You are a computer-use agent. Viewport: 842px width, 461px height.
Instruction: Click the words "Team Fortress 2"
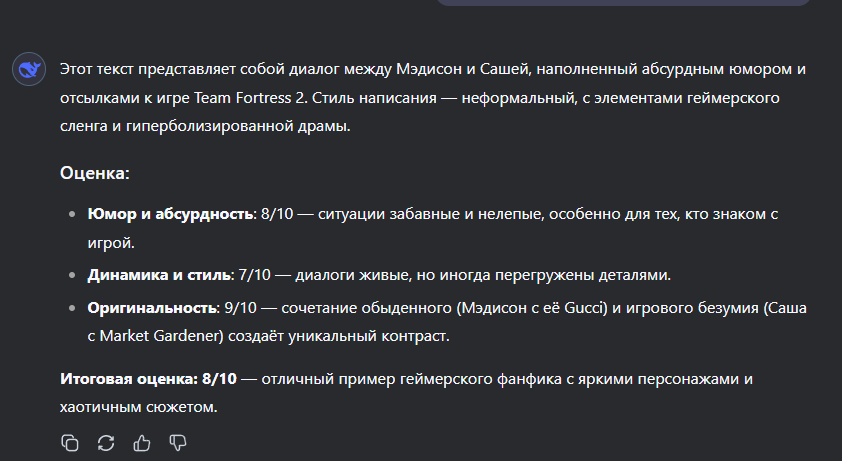click(250, 98)
